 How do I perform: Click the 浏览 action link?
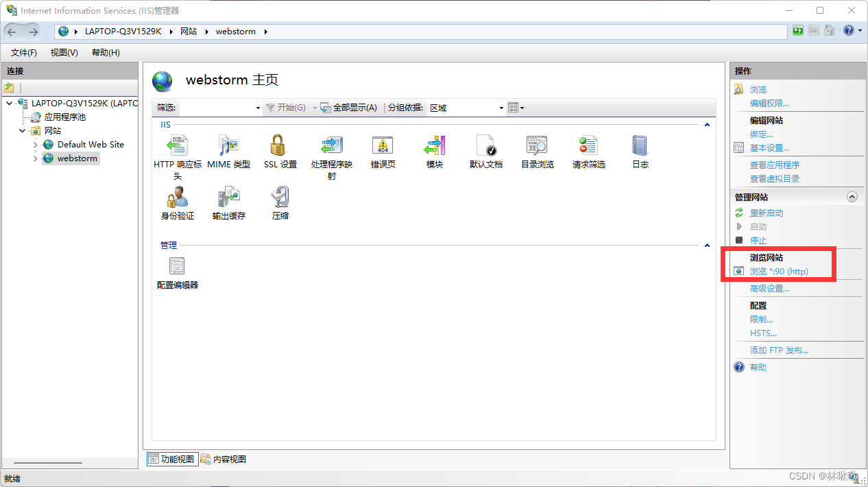coord(758,90)
